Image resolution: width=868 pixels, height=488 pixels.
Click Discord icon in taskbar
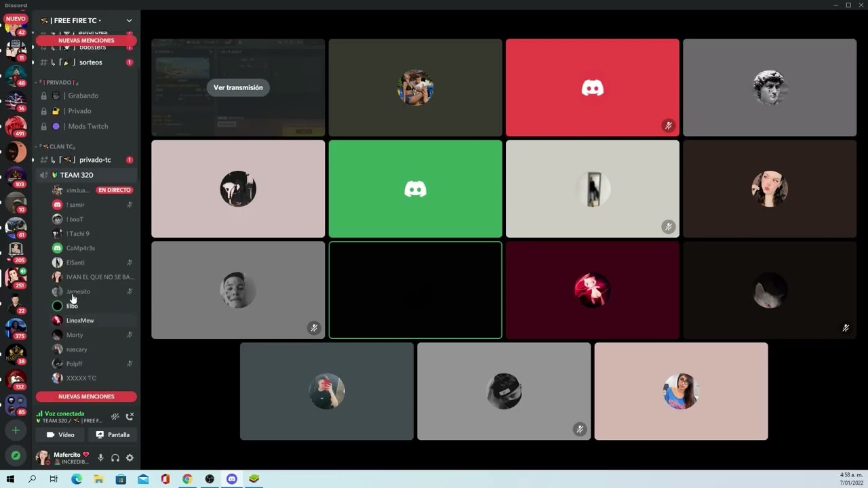pyautogui.click(x=232, y=479)
